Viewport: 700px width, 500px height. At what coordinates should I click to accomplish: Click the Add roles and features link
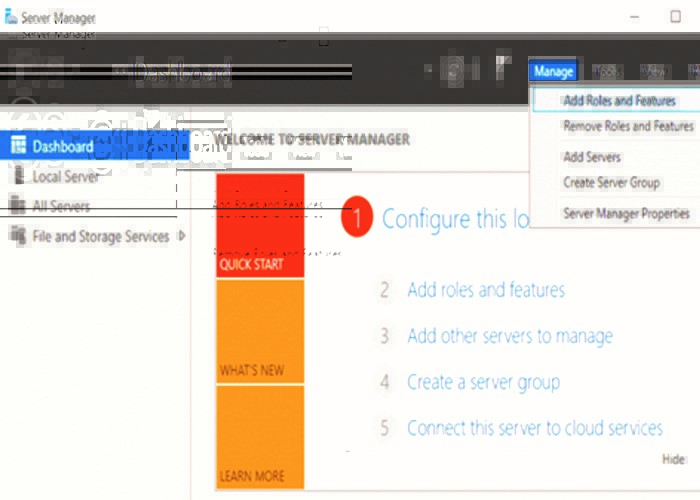(485, 290)
